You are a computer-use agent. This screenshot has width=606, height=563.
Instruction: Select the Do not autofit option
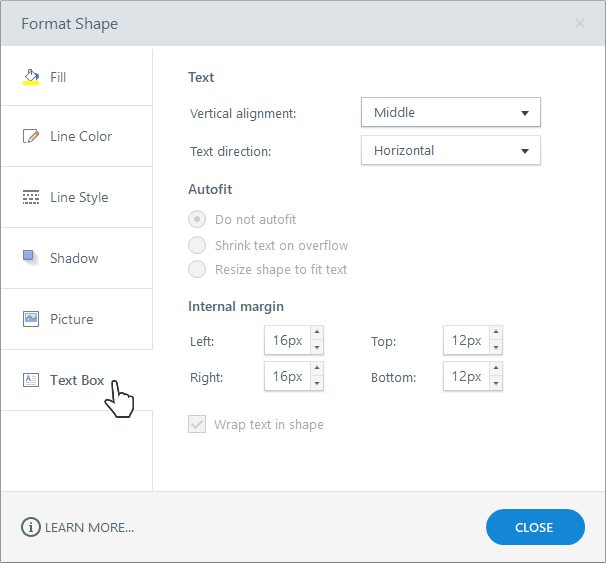[198, 219]
